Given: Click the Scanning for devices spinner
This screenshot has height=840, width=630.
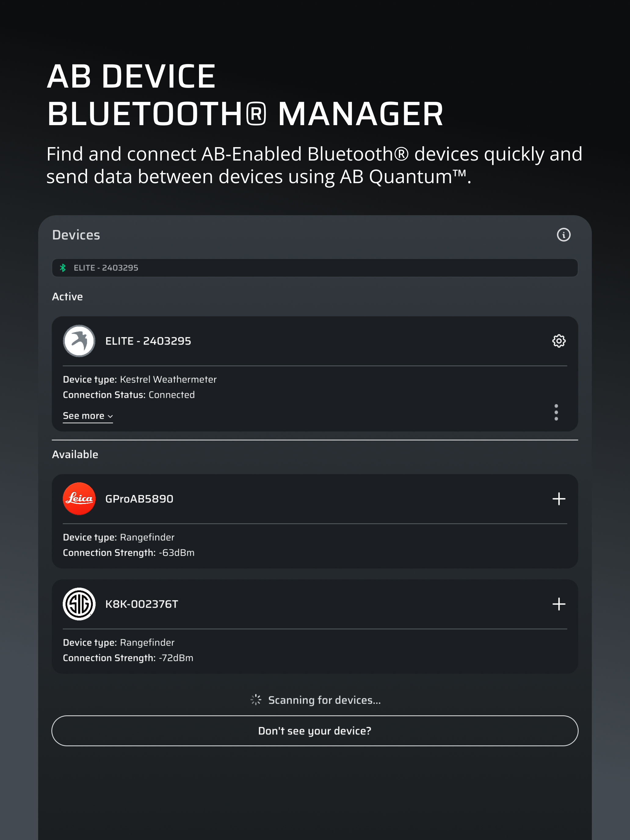Looking at the screenshot, I should pos(256,700).
